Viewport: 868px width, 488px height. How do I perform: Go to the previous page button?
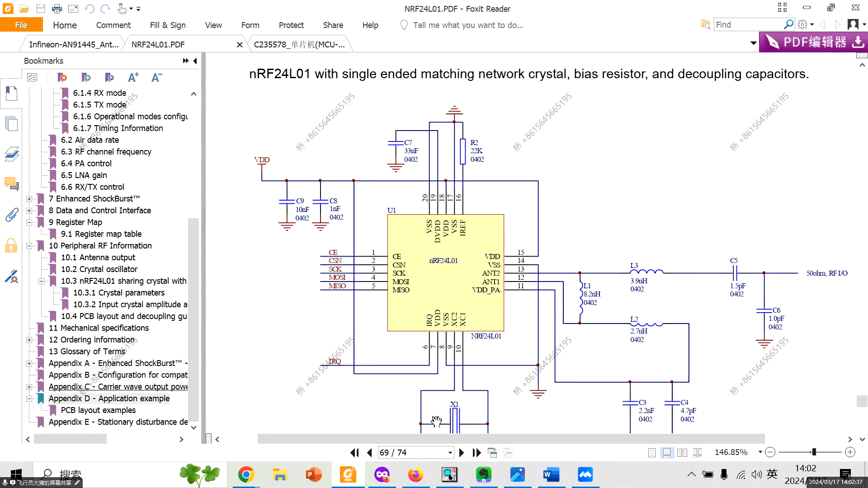[370, 452]
